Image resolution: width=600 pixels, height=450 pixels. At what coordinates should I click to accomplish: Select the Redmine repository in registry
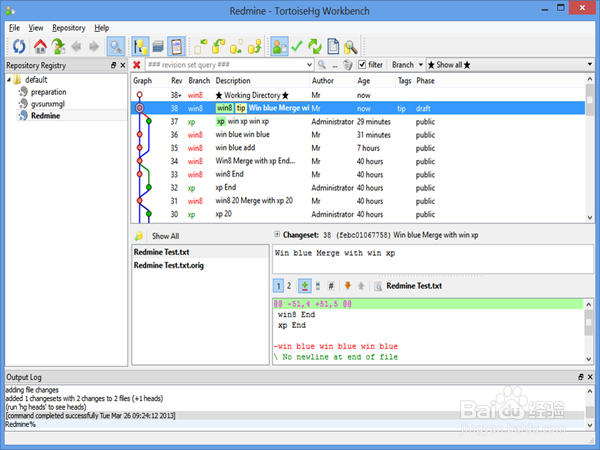[45, 116]
